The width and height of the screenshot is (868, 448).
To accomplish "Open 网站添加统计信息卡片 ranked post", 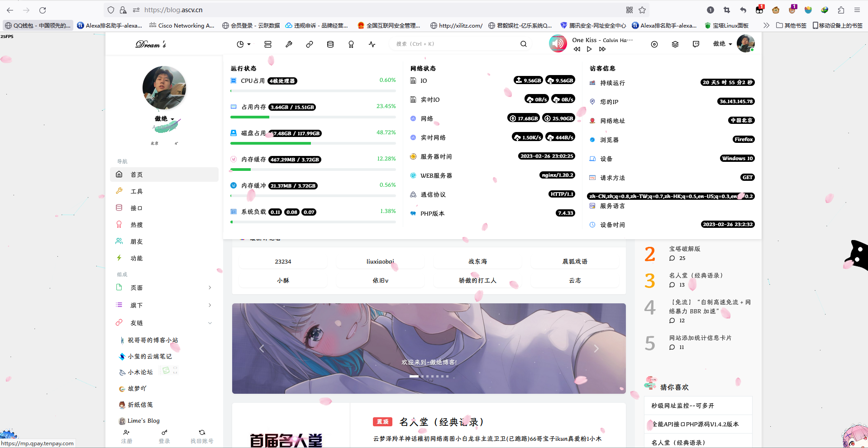I will [700, 338].
